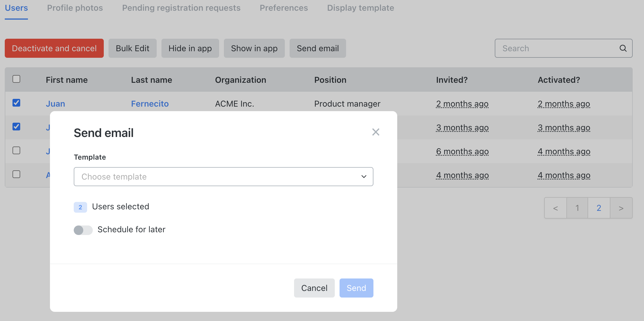Viewport: 644px width, 321px height.
Task: Click Deactivate and cancel button
Action: pos(54,48)
